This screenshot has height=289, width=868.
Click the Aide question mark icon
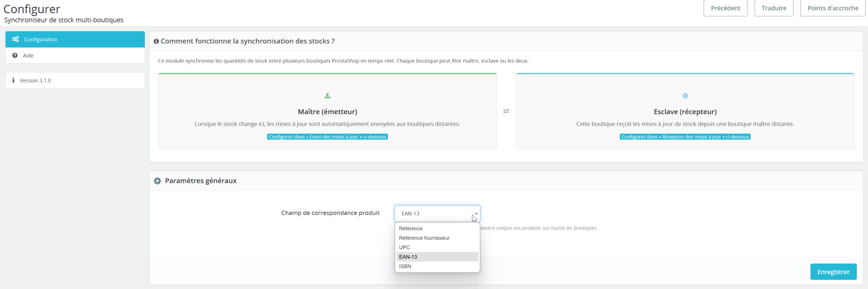[x=15, y=56]
